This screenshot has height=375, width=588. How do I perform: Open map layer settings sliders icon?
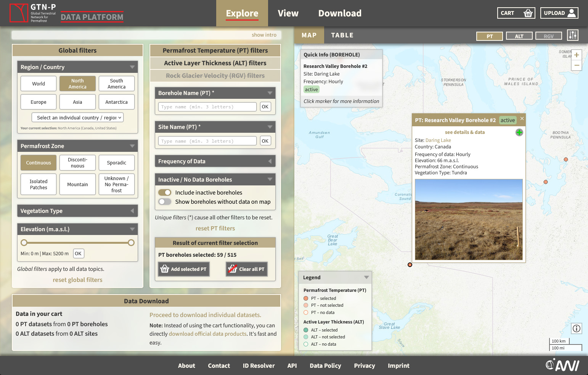coord(572,35)
